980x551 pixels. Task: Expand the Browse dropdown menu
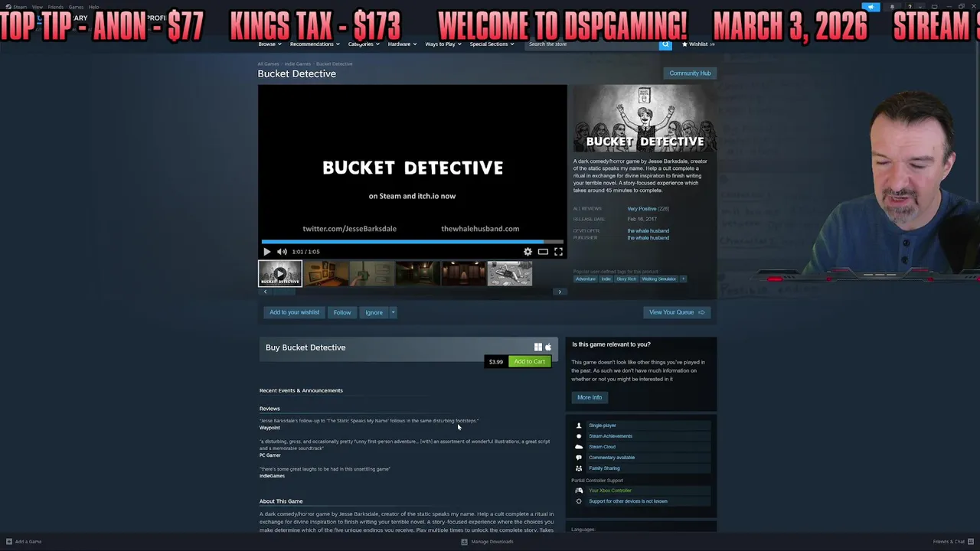[x=269, y=44]
